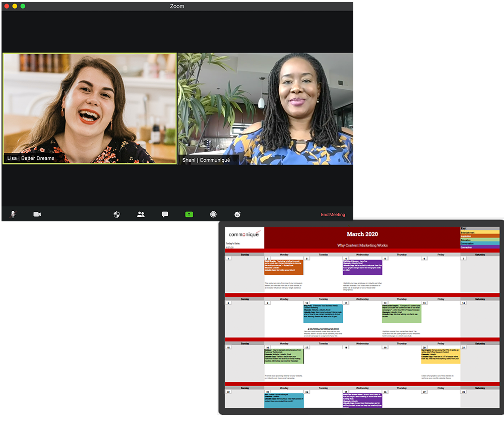Image resolution: width=504 pixels, height=423 pixels.
Task: Click the orange Inspiration key swatch
Action: (480, 236)
